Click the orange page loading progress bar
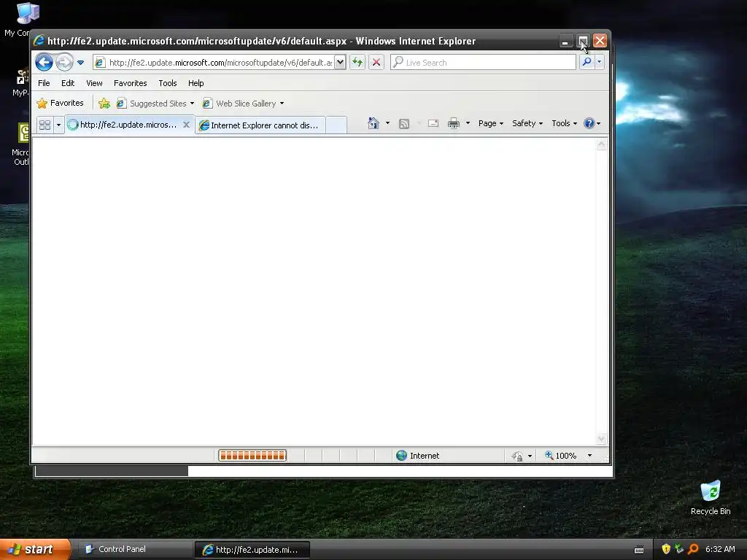This screenshot has width=747, height=560. click(252, 456)
